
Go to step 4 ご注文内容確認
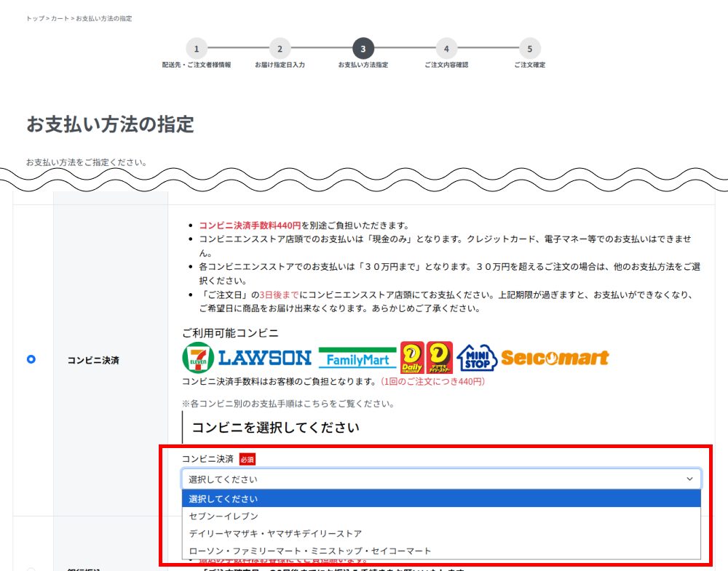tap(446, 49)
